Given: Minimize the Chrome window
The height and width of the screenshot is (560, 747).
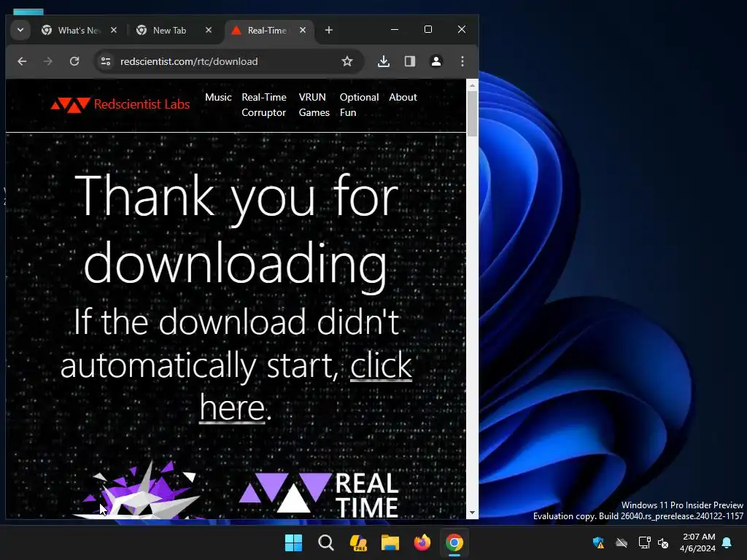Looking at the screenshot, I should point(395,29).
